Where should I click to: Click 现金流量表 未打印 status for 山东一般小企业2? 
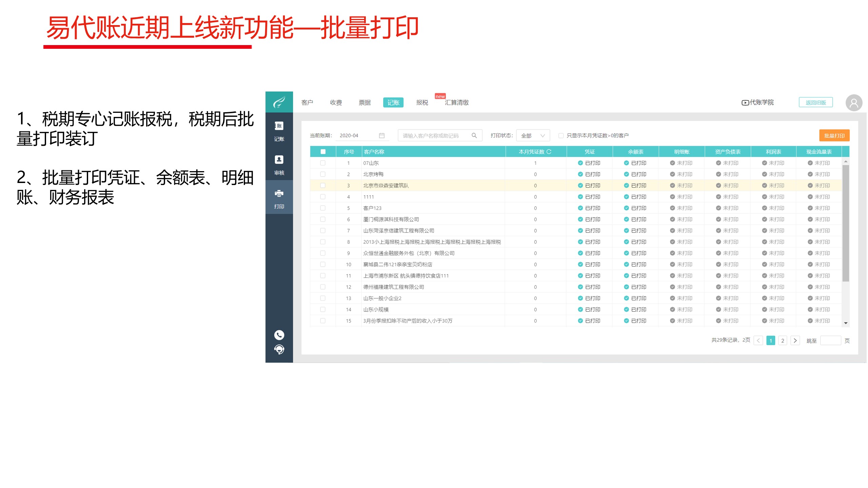[819, 298]
